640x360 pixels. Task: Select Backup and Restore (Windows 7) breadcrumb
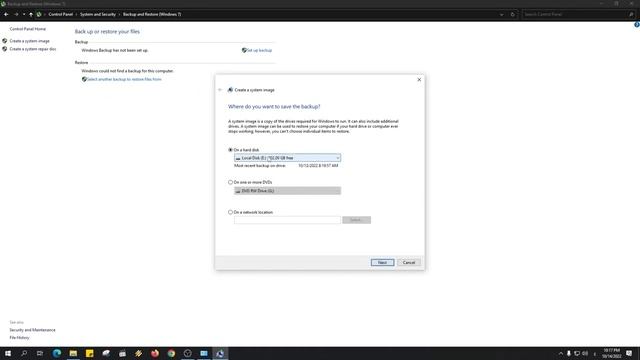pyautogui.click(x=152, y=14)
